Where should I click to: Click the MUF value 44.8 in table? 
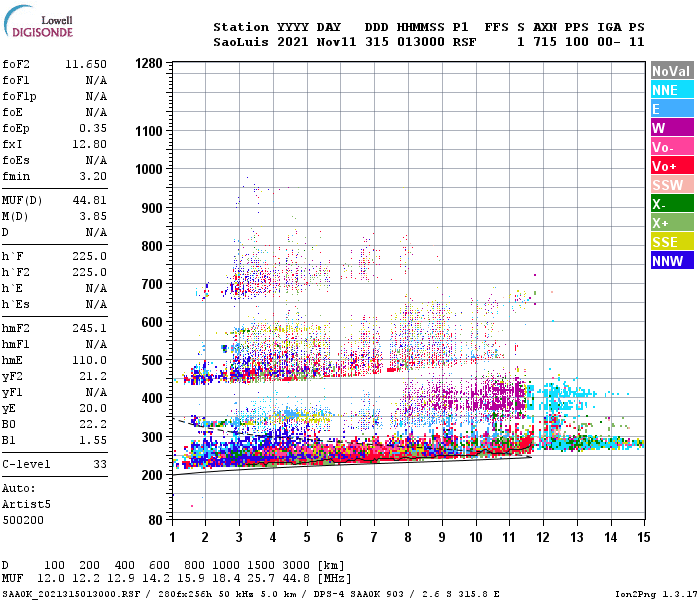[296, 579]
